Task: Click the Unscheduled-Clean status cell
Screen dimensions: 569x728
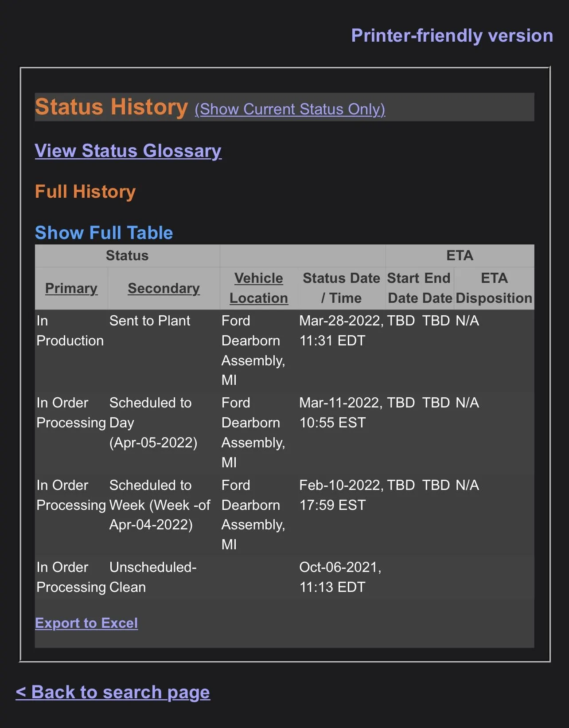Action: point(152,577)
